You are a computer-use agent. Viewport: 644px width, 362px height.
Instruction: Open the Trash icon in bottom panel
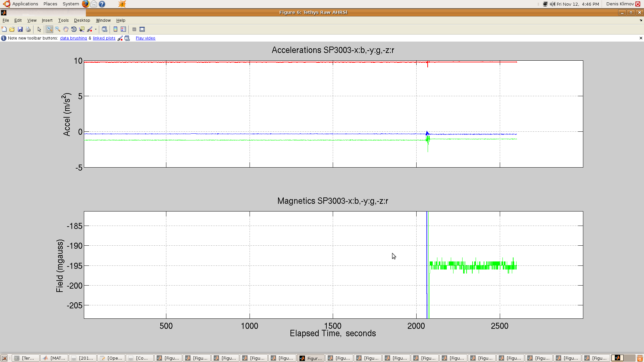pos(640,358)
